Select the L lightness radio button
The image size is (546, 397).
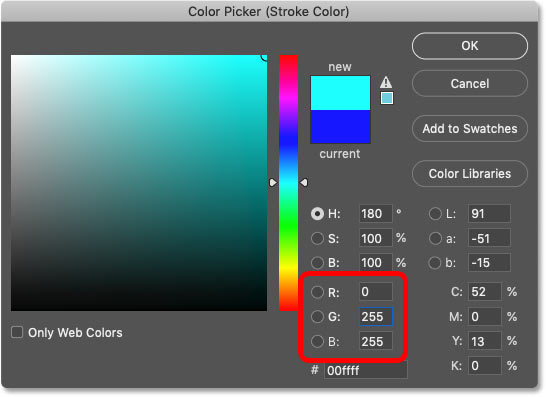click(435, 214)
